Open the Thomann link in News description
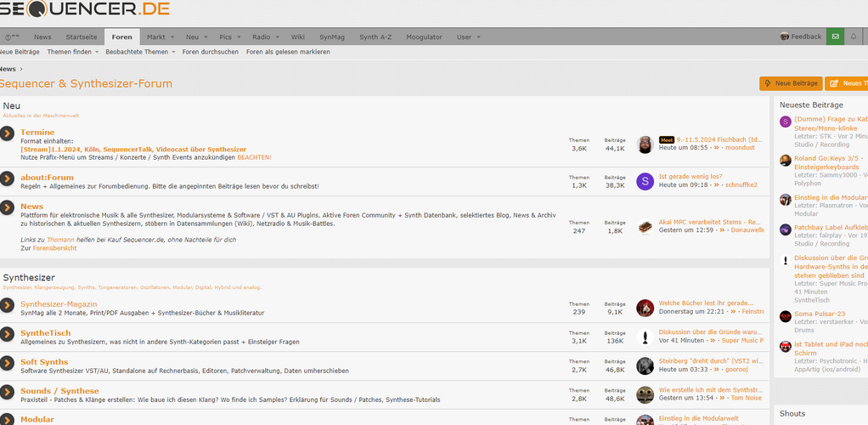 (x=59, y=240)
